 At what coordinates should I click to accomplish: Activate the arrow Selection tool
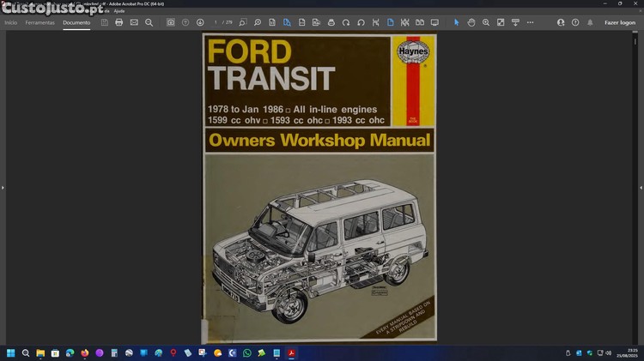coord(457,22)
